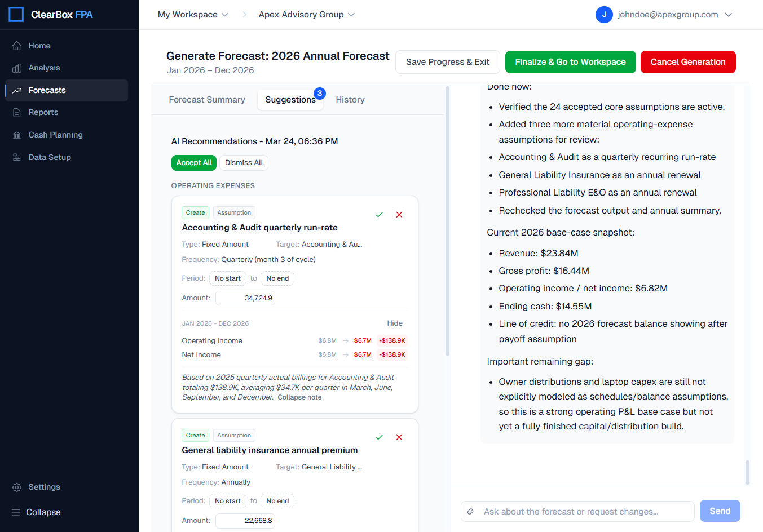
Task: Dismiss the General liability suggestion with the red X
Action: (399, 437)
